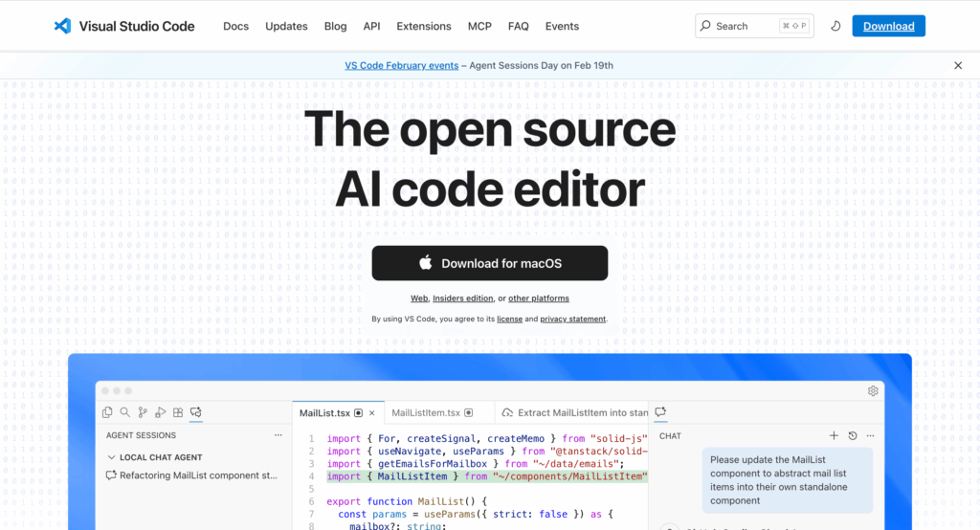980x530 pixels.
Task: Click the AGENT SESSIONS panel header
Action: click(x=141, y=435)
